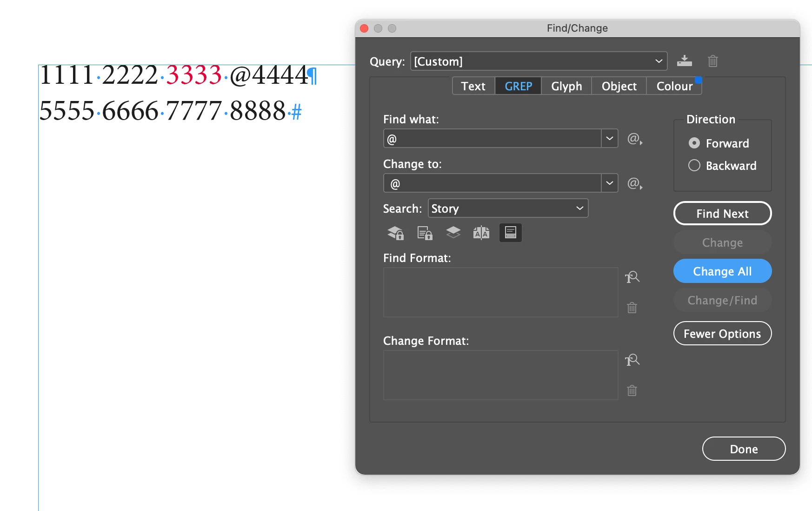Click the greyed-out Change button
Screen dimensions: 812x511
coord(722,242)
